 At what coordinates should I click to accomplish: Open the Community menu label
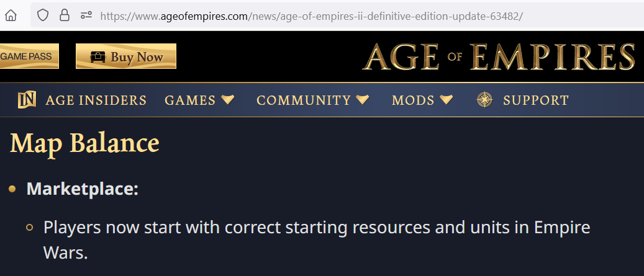(304, 100)
